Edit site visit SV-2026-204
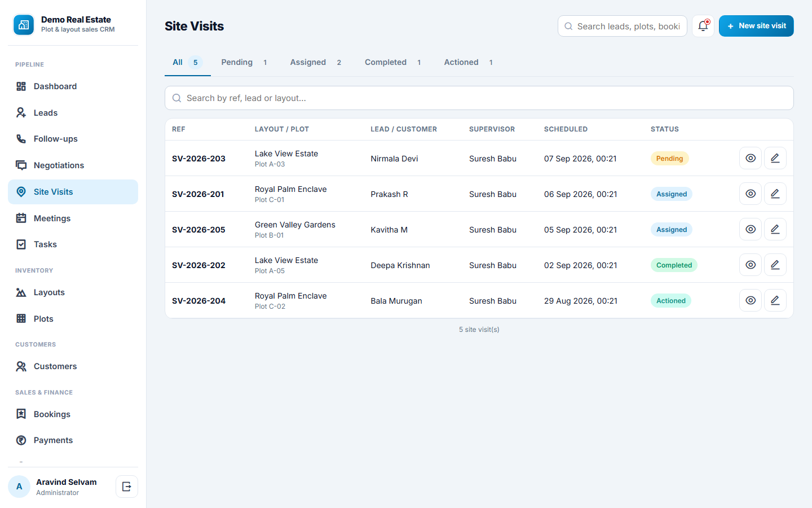 click(x=775, y=300)
